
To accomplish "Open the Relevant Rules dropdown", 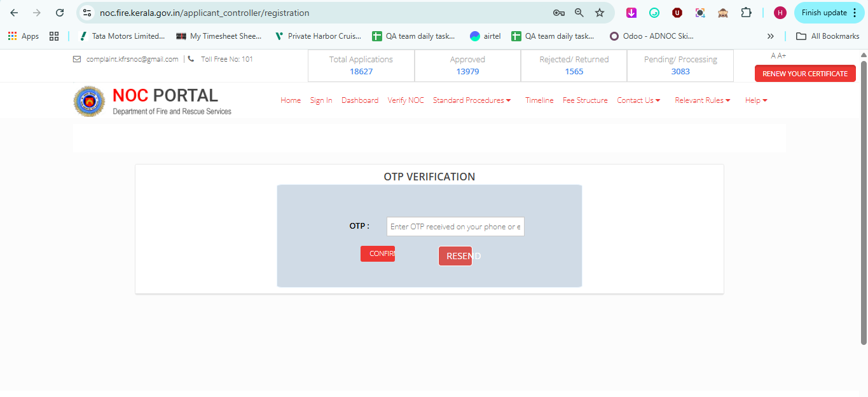I will coord(702,100).
